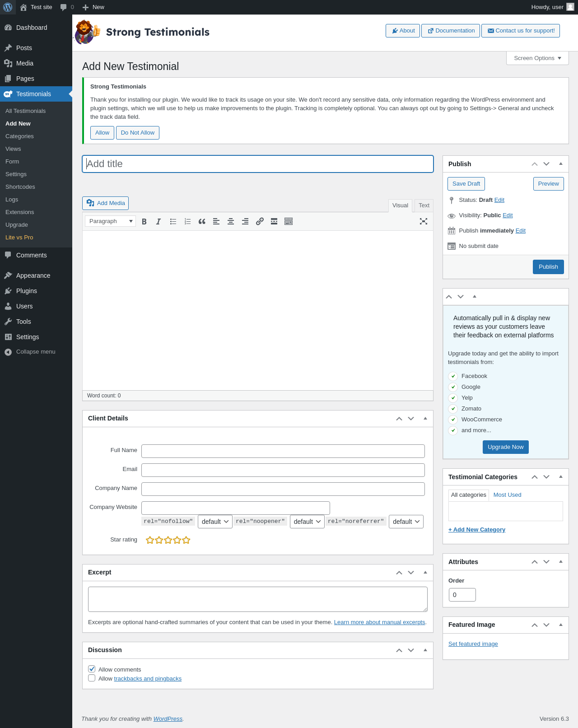578x728 pixels.
Task: Move Client Details box down
Action: (411, 419)
